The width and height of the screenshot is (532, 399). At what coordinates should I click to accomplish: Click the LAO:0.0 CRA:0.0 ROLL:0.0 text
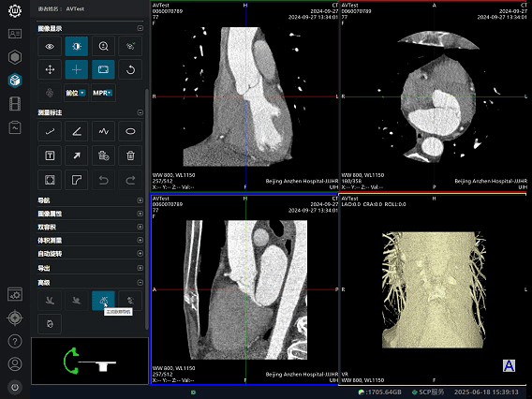pyautogui.click(x=374, y=204)
